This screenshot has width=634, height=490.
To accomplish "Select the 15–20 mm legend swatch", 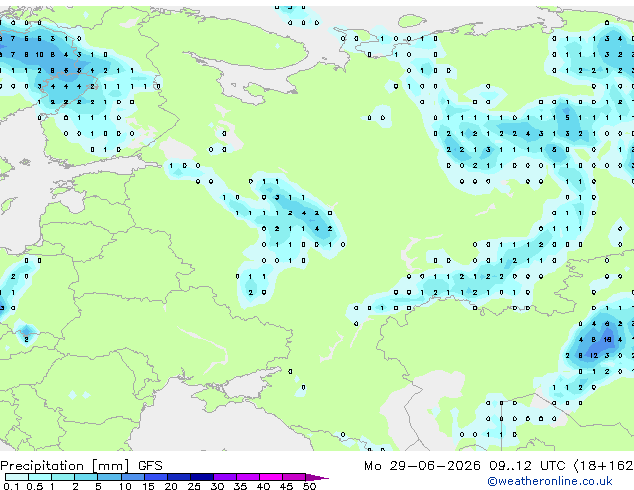I will [156, 477].
